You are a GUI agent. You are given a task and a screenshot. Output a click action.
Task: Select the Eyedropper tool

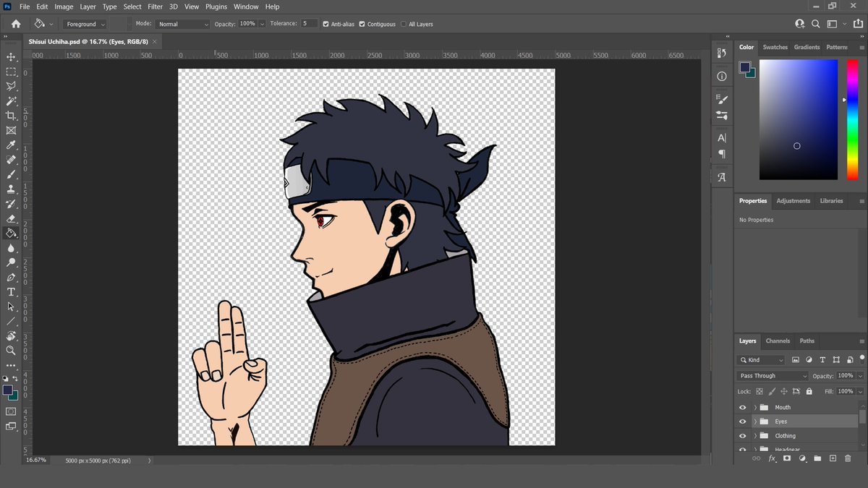click(11, 145)
